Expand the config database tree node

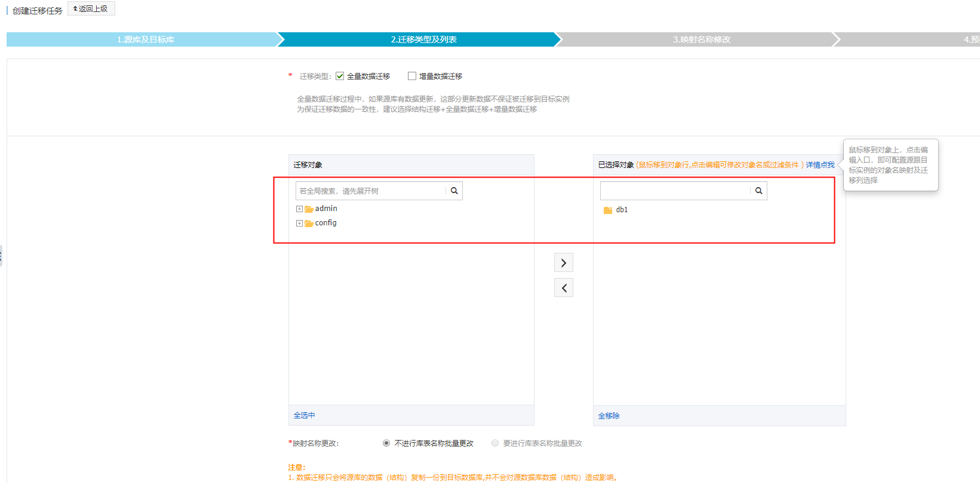299,224
